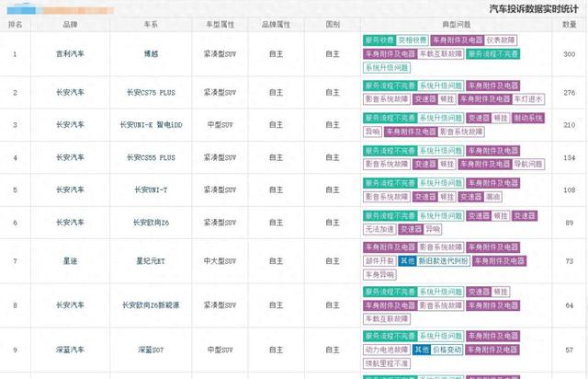
Task: Click 影音系统故障 tag in 星纪元ET row
Action: click(441, 247)
